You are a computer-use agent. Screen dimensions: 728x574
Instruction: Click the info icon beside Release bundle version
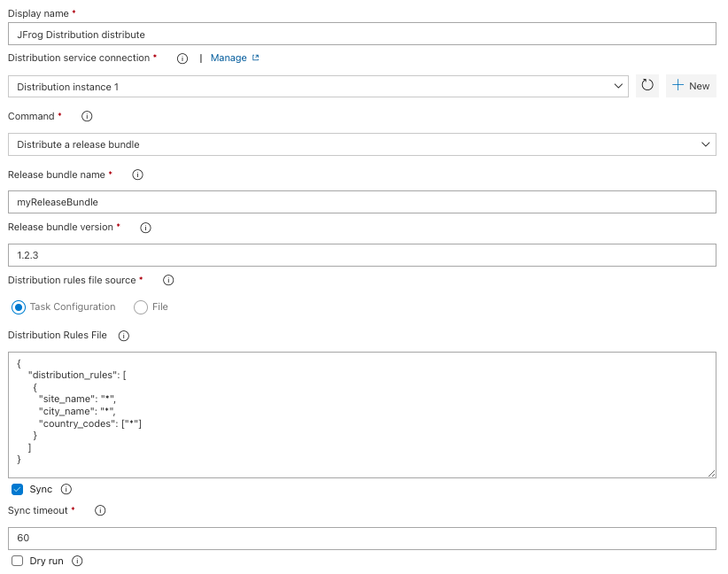(144, 227)
